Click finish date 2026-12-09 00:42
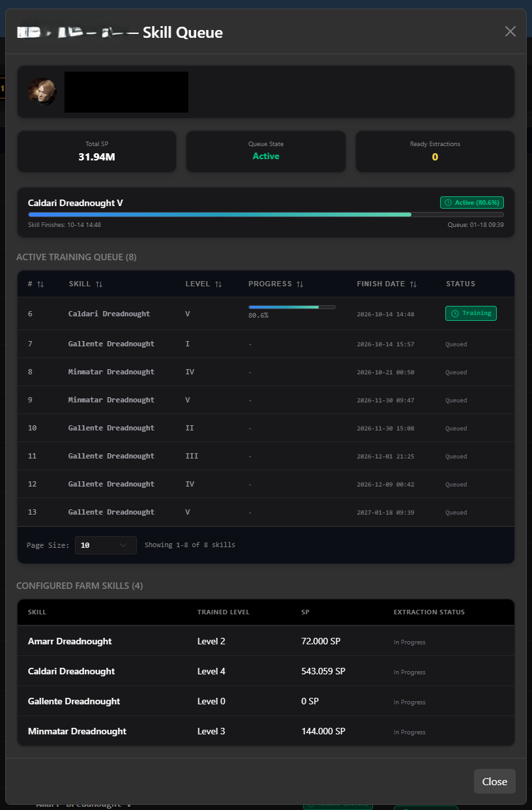The width and height of the screenshot is (532, 810). tap(385, 485)
